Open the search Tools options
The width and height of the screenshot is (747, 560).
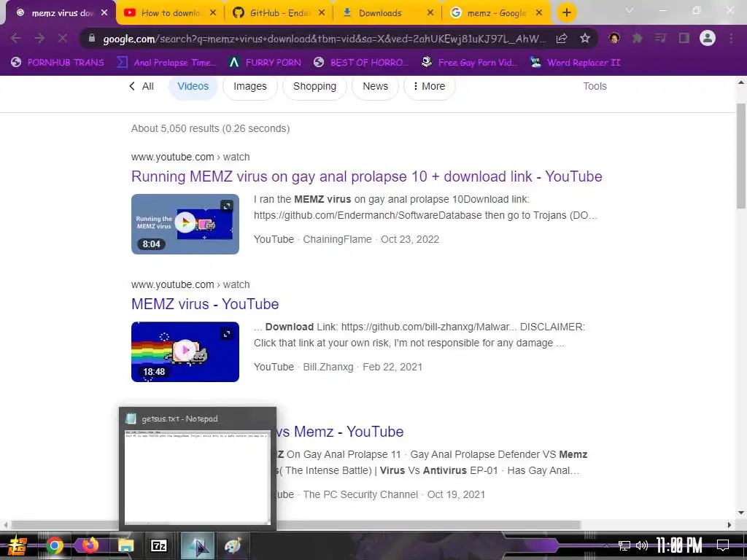tap(595, 86)
